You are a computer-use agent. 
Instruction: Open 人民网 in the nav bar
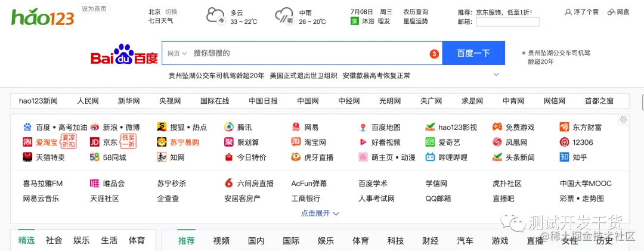pos(88,101)
